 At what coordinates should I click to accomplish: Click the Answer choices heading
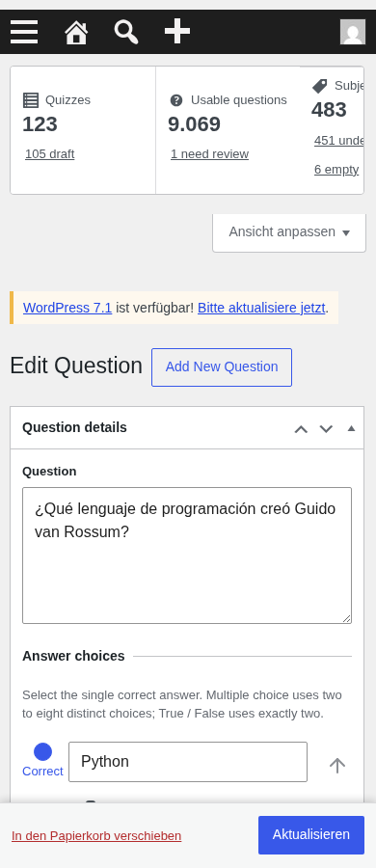(73, 656)
